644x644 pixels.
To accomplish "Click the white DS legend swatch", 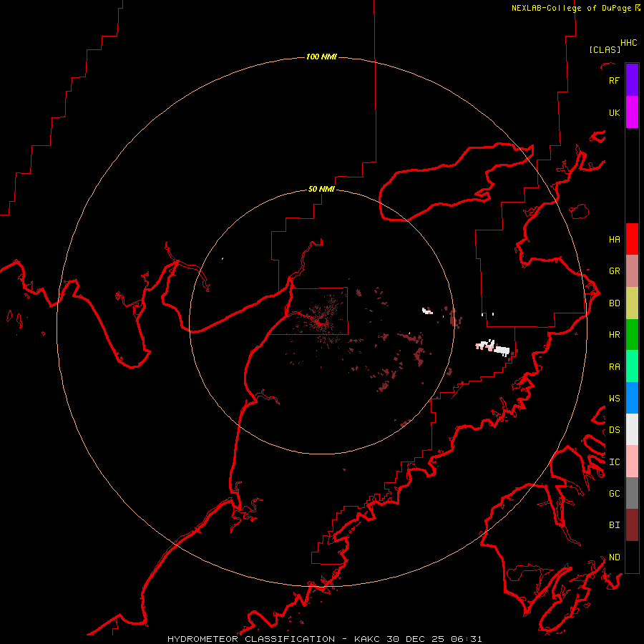I will 632,429.
